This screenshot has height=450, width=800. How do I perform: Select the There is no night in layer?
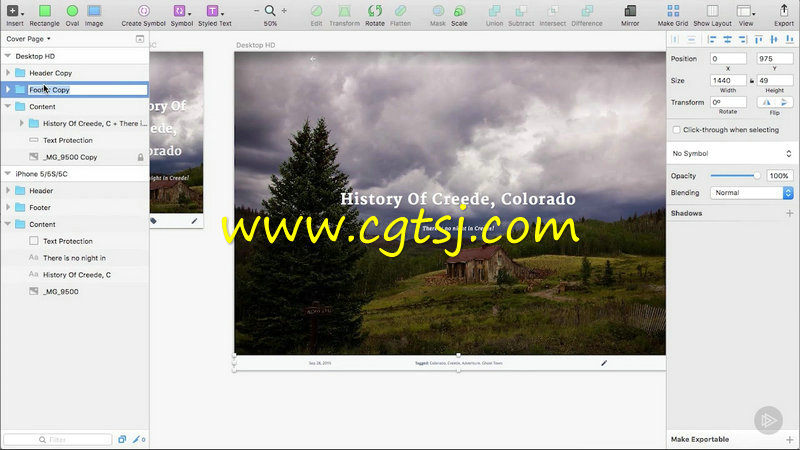[x=74, y=258]
